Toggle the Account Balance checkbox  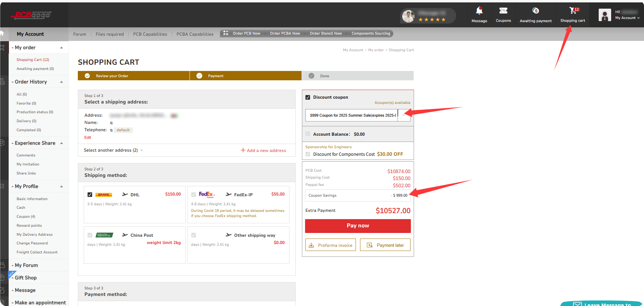308,134
